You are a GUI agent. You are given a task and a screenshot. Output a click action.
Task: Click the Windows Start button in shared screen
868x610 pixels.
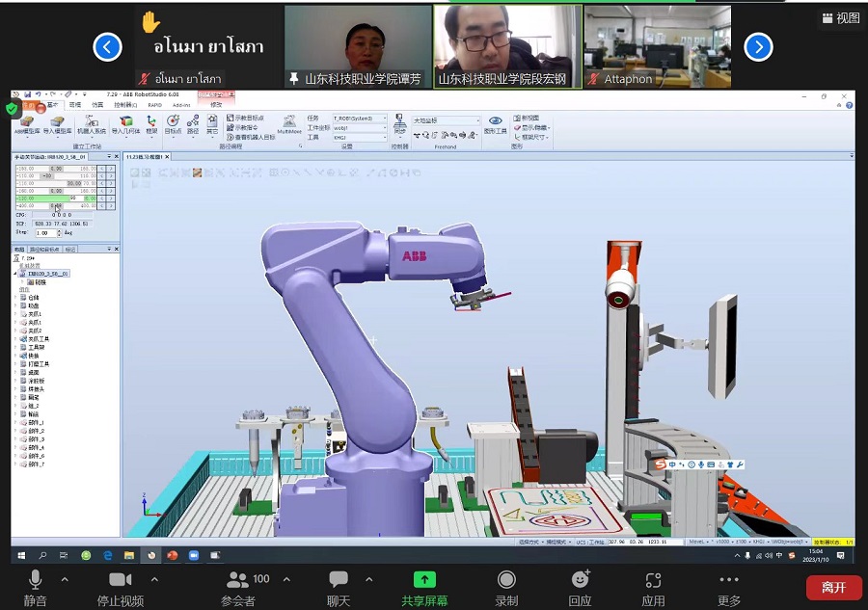[x=21, y=555]
